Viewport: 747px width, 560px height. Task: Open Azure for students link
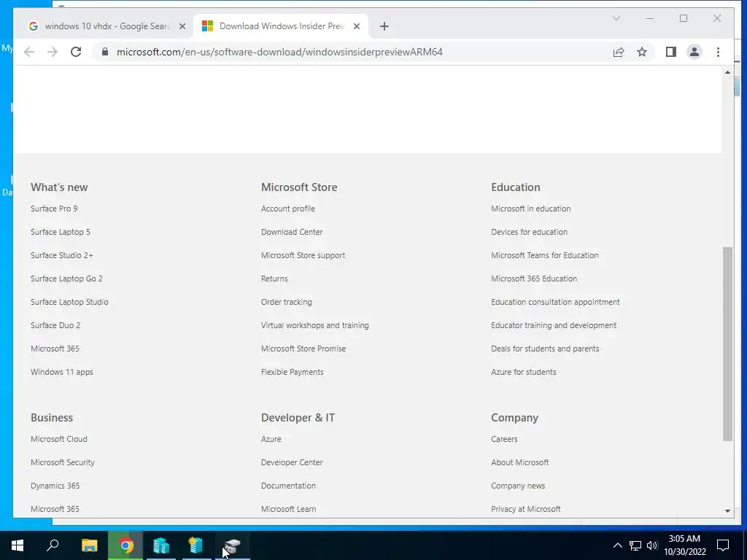(523, 372)
